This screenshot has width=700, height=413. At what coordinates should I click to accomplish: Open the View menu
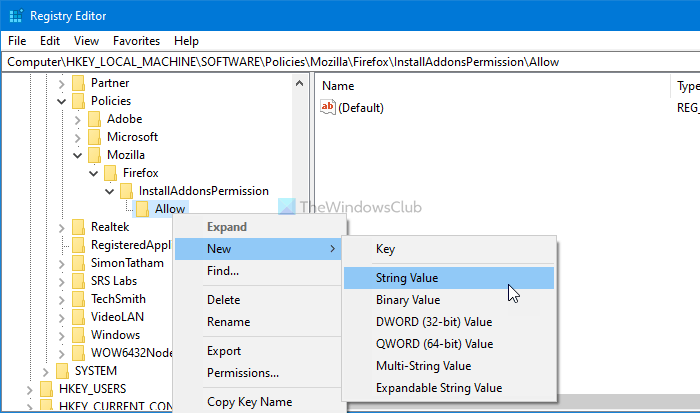tap(86, 41)
